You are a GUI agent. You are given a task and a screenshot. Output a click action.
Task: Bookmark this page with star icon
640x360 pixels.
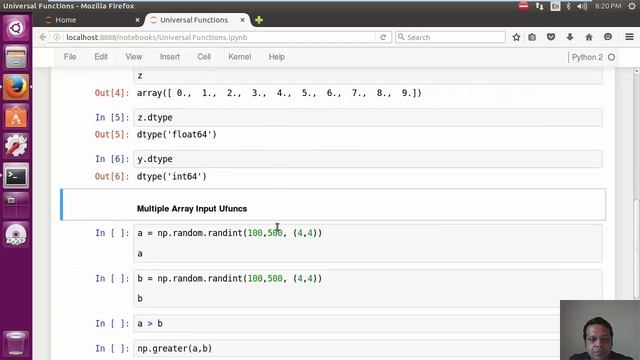516,37
